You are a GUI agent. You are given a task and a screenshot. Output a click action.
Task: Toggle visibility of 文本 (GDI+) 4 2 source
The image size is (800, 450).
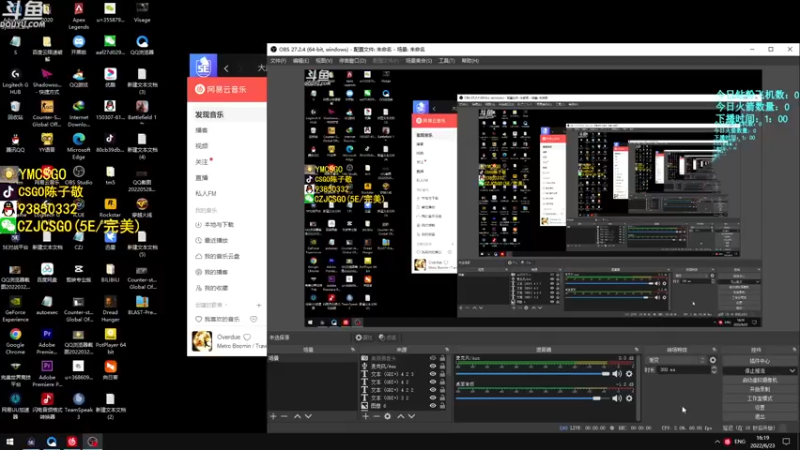click(x=433, y=382)
